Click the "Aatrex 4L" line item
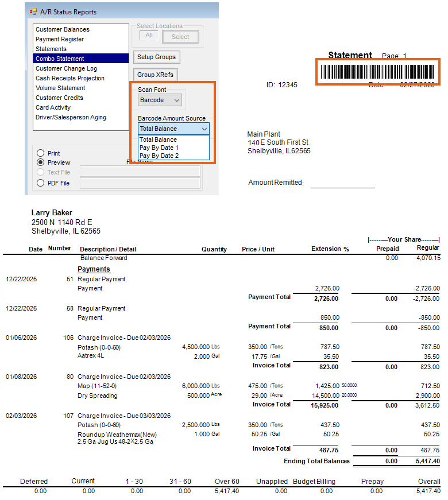 click(91, 355)
